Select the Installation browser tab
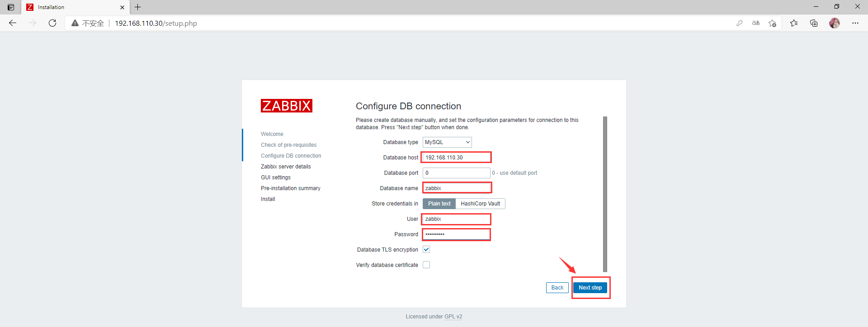 click(x=75, y=7)
